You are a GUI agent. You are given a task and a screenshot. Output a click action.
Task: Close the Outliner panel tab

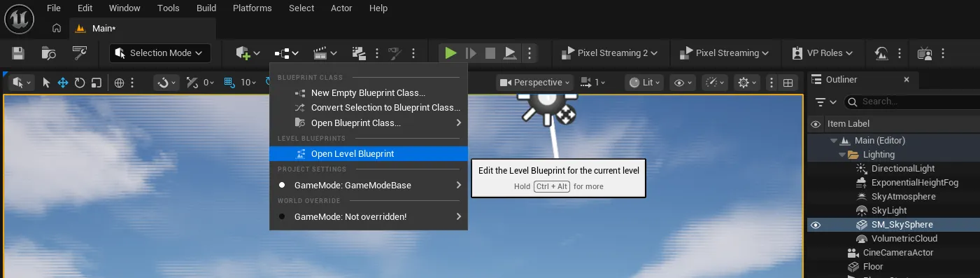907,80
